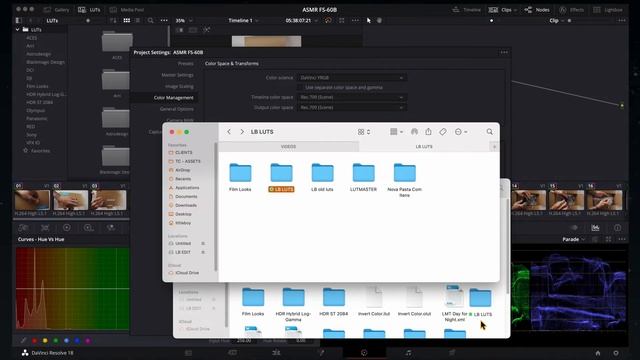Switch LUT browser to thumbnail grid view
The height and width of the screenshot is (360, 640).
[x=127, y=20]
